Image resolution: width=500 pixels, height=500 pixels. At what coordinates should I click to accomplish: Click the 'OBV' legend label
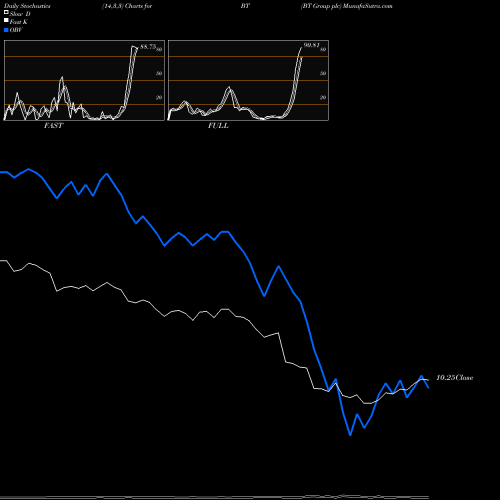pyautogui.click(x=16, y=30)
